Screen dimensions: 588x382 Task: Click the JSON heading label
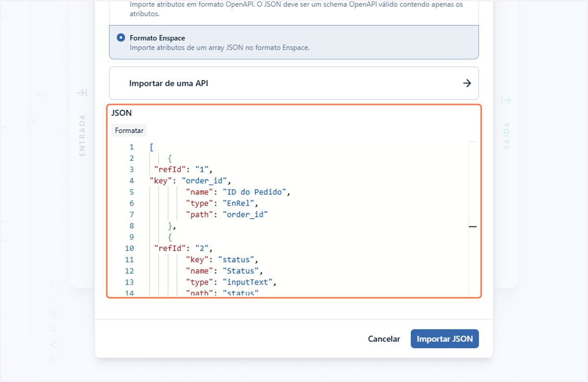[x=122, y=113]
